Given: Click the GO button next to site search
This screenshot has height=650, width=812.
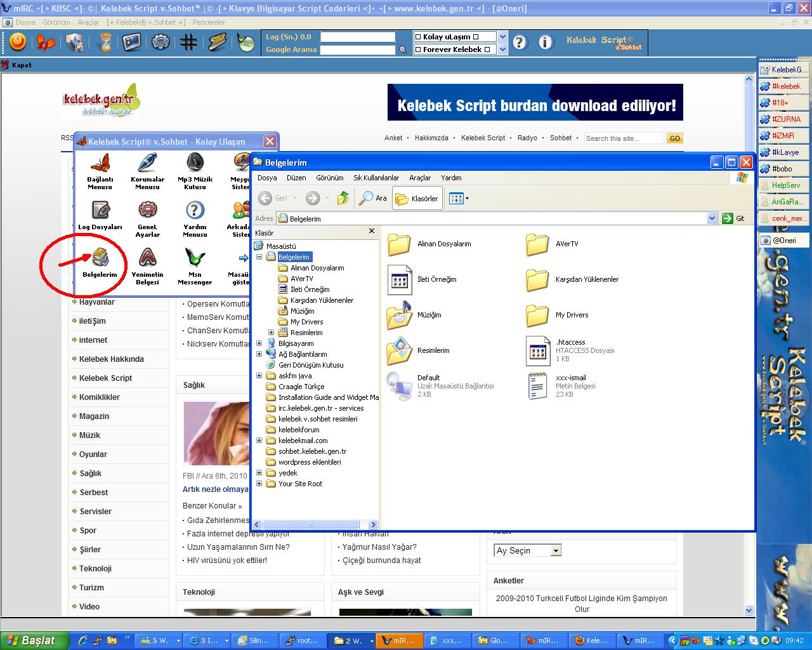Looking at the screenshot, I should pyautogui.click(x=674, y=138).
